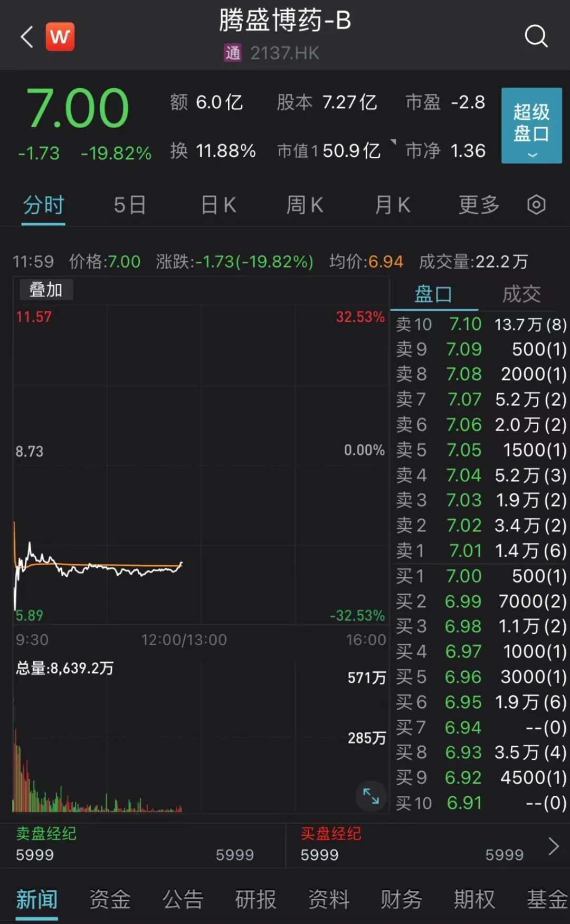This screenshot has height=924, width=570.
Task: Switch to 月K chart tab
Action: [x=392, y=205]
